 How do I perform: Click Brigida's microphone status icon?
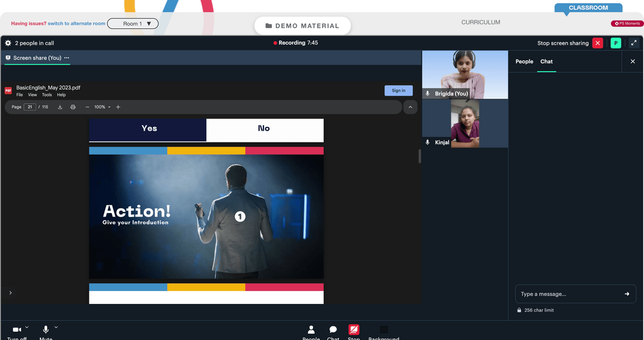(428, 93)
